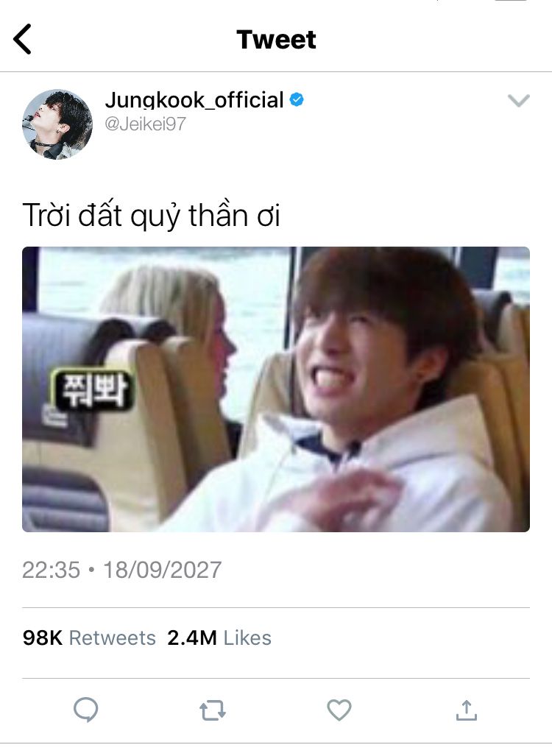This screenshot has width=552, height=756.
Task: Click the Likes label
Action: pos(247,638)
